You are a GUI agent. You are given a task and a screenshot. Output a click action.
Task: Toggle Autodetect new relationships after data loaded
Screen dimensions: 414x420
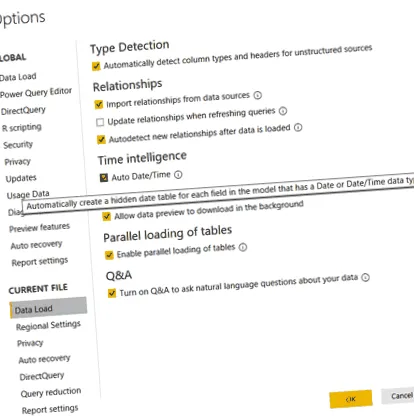(101, 139)
